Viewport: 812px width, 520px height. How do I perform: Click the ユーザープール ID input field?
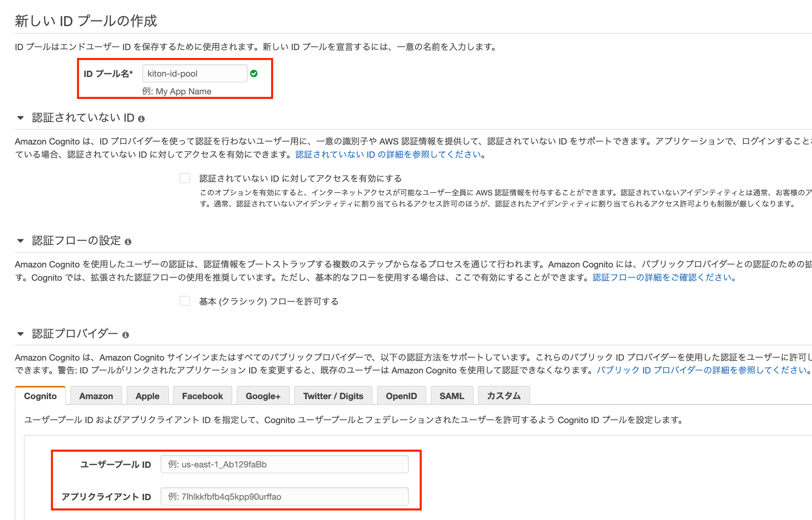284,464
